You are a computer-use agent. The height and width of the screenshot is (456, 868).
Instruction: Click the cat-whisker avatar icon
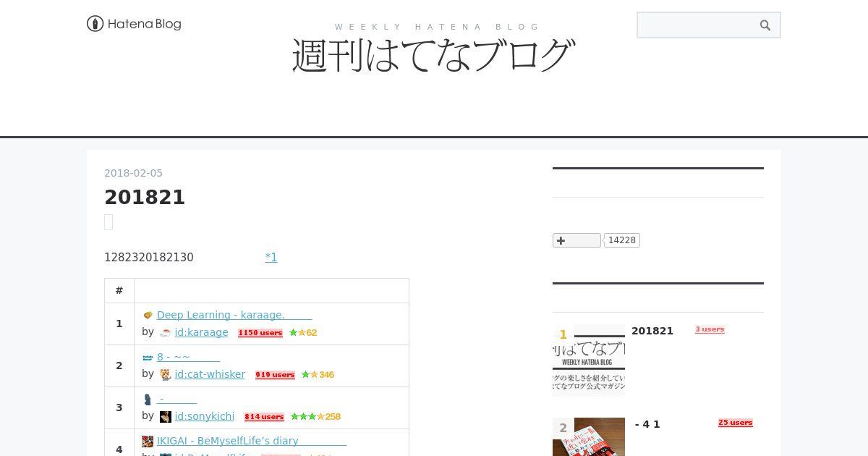click(165, 375)
